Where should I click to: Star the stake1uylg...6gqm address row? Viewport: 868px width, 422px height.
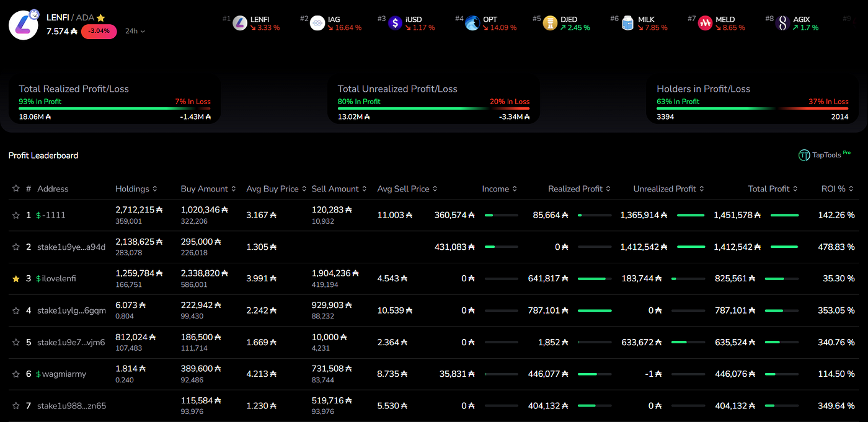tap(16, 310)
